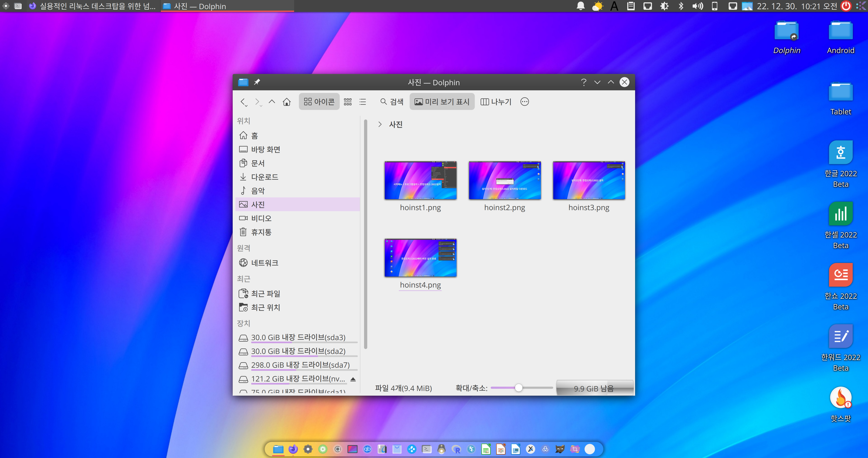Open 네트워크 in the places panel

pyautogui.click(x=298, y=263)
